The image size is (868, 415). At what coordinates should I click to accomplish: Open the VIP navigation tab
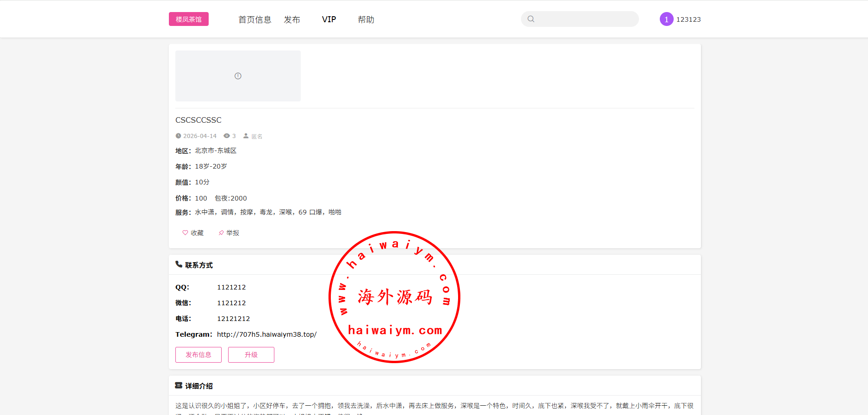tap(329, 19)
